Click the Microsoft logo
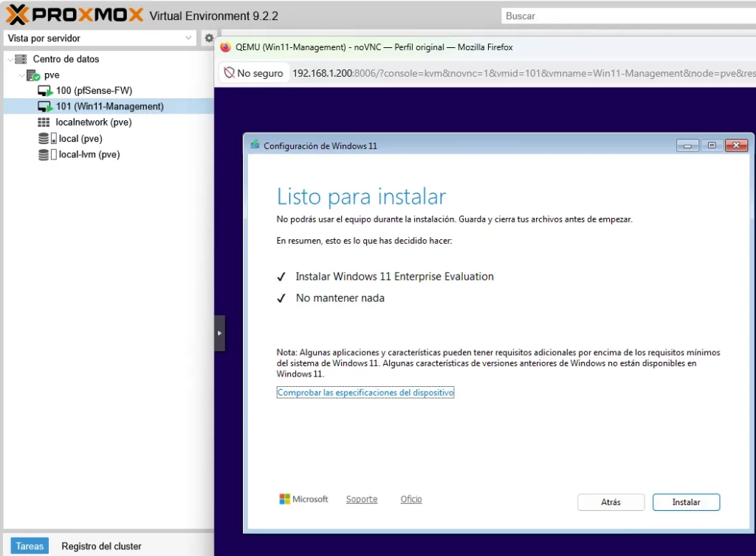 303,499
